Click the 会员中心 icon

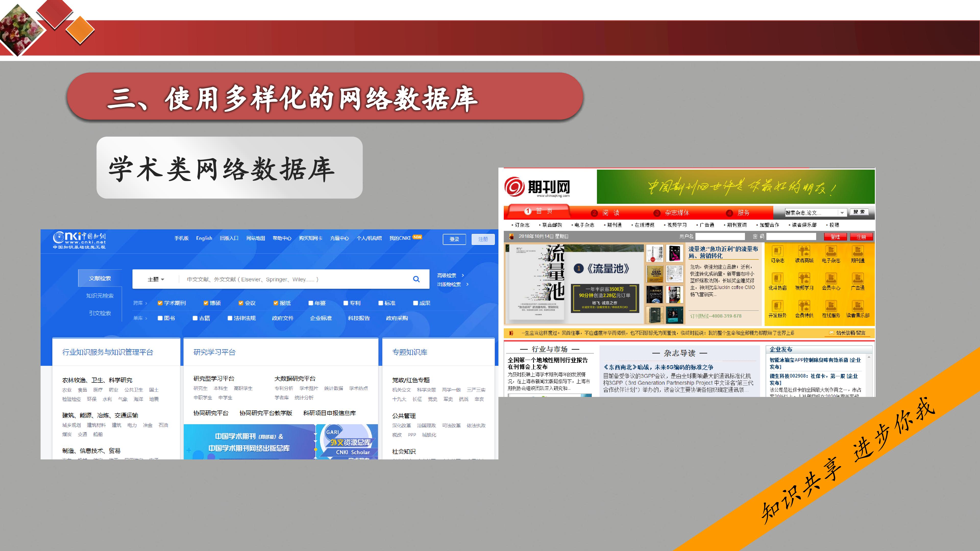tap(831, 278)
